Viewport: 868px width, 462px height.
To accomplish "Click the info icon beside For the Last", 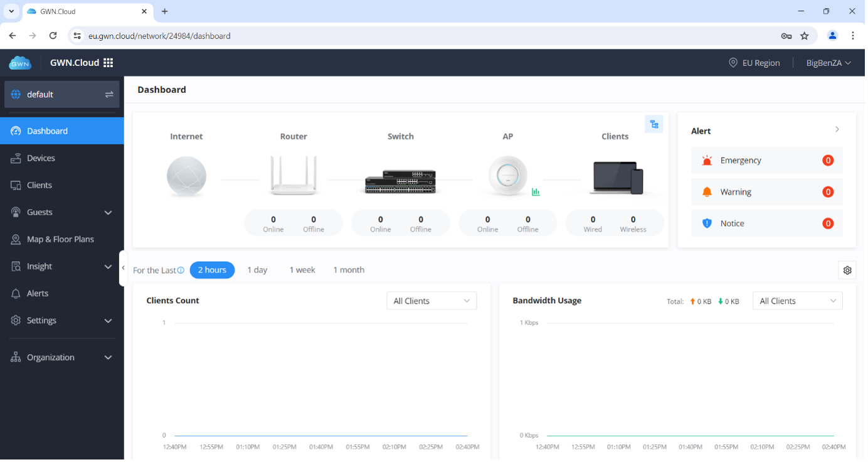I will click(x=181, y=270).
